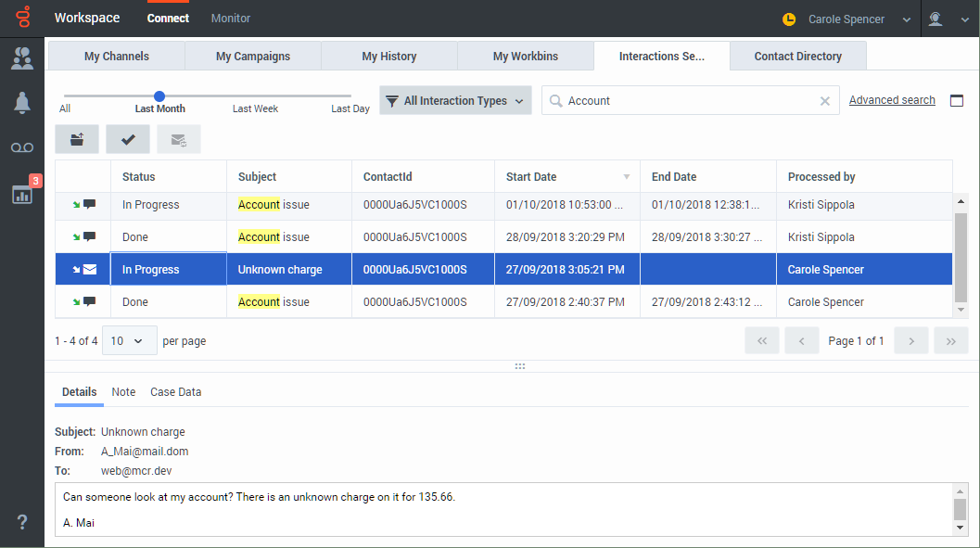Click inside the Account search field
Viewport: 980px width, 548px height.
coord(686,101)
